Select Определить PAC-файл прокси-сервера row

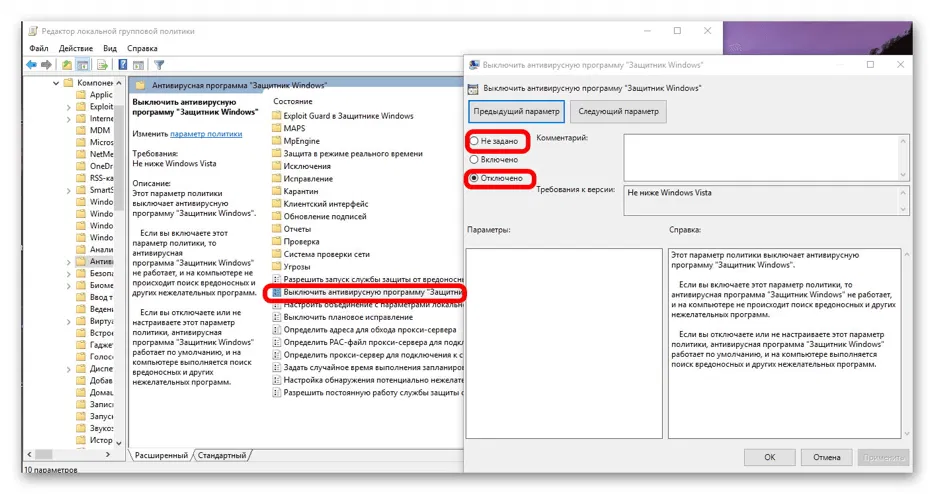367,342
